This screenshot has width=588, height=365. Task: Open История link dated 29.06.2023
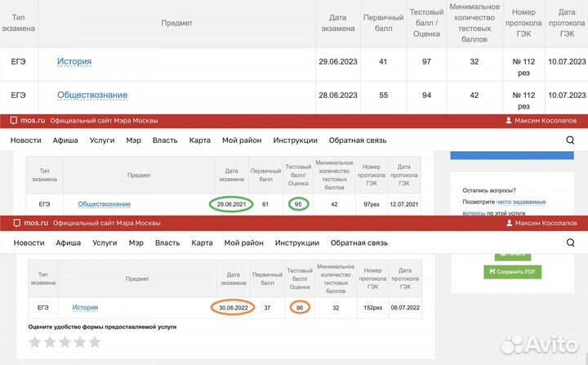[x=74, y=61]
